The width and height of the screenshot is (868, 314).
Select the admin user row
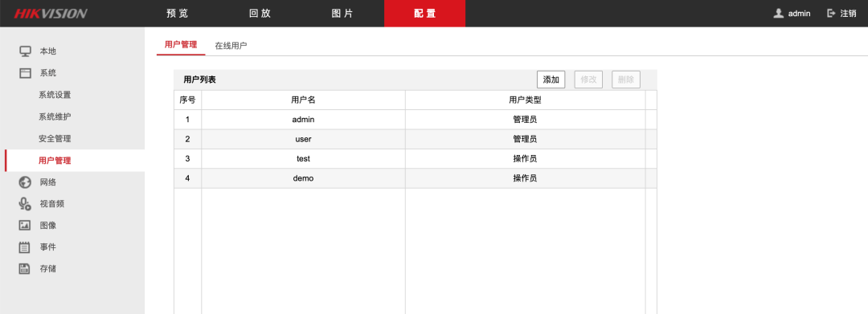coord(416,120)
